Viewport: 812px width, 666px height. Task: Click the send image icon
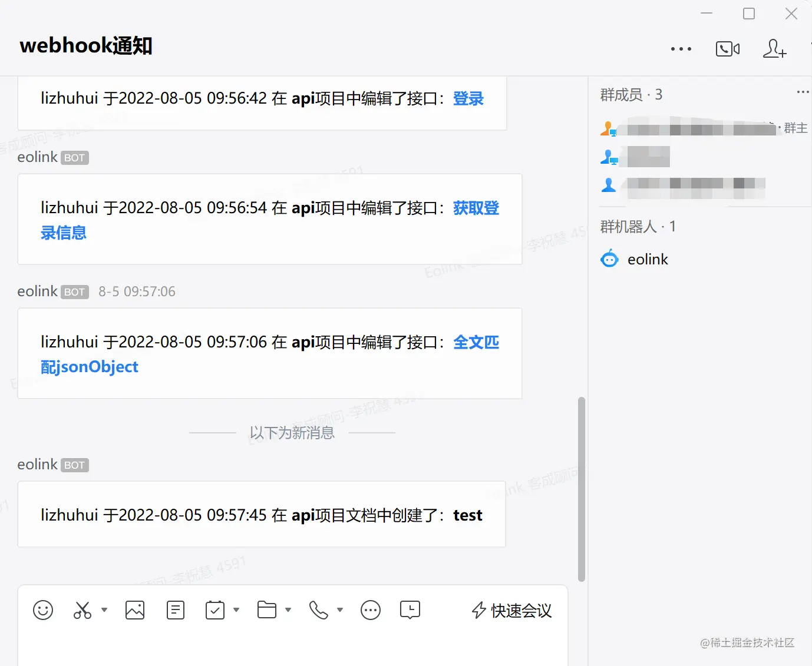[134, 610]
